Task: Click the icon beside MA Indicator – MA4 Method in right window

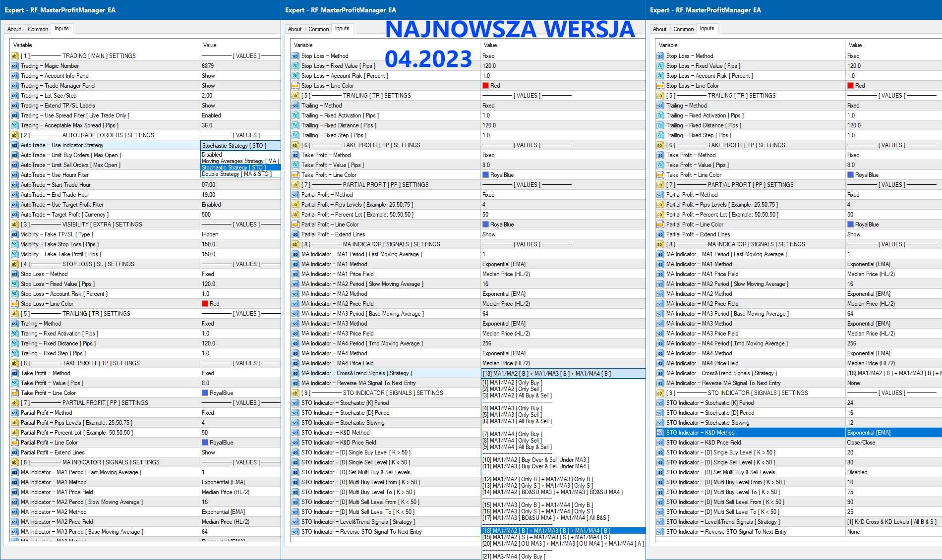Action: coord(660,353)
